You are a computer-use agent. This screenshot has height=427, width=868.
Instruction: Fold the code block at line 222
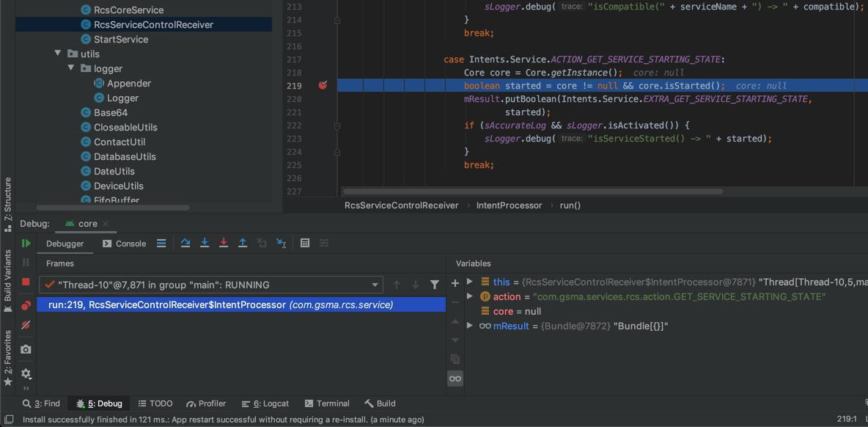coord(336,125)
